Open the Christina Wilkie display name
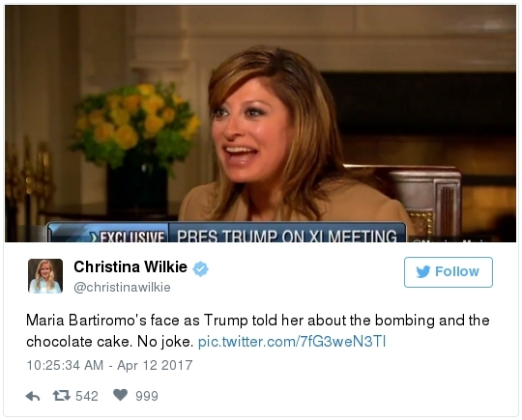This screenshot has width=522, height=420. (130, 267)
